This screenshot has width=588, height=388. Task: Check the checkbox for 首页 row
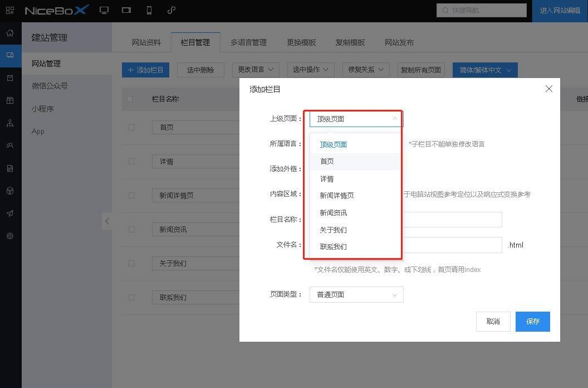pos(131,127)
